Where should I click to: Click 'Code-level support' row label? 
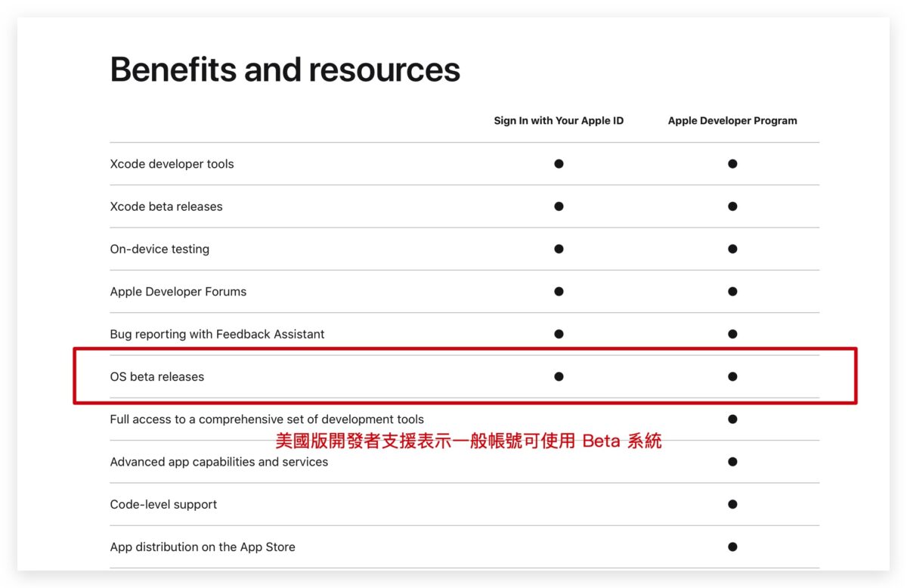(163, 504)
